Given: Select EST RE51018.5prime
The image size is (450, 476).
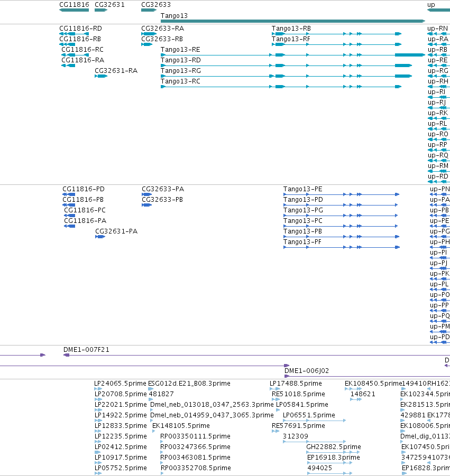Looking at the screenshot, I should 298,394.
